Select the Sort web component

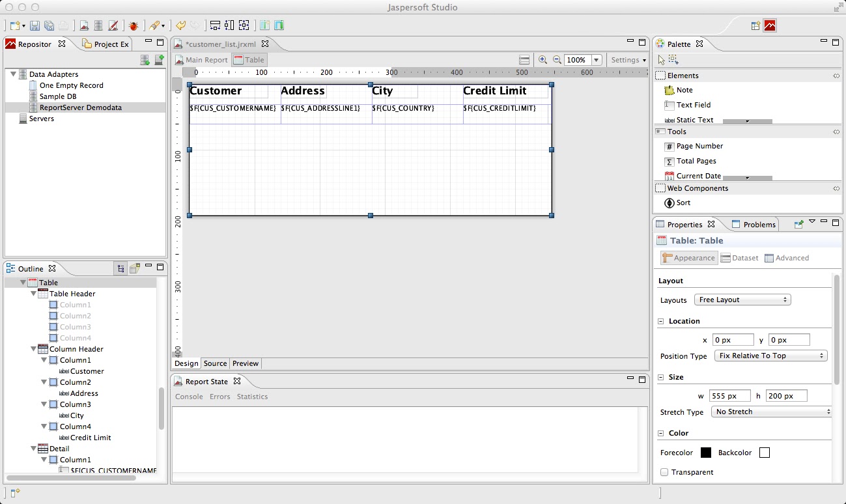[x=680, y=203]
